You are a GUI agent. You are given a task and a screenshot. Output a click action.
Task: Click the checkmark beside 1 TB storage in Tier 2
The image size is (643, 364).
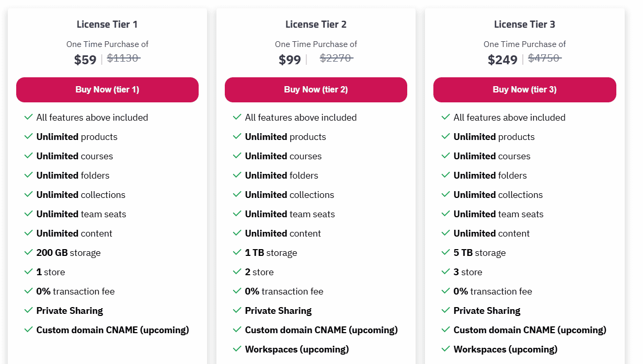click(237, 252)
